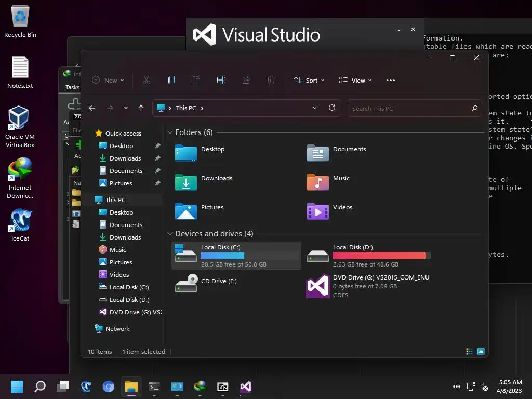Select Network in navigation pane
The height and width of the screenshot is (399, 532).
point(112,328)
